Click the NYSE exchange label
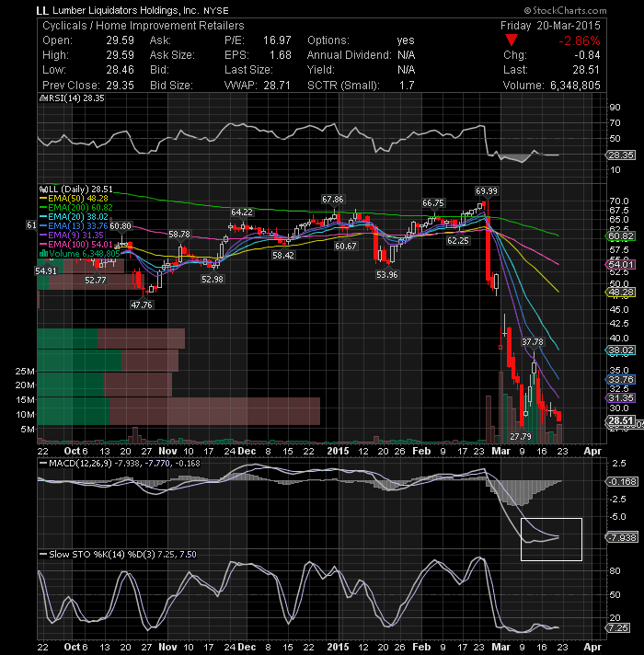 tap(216, 11)
